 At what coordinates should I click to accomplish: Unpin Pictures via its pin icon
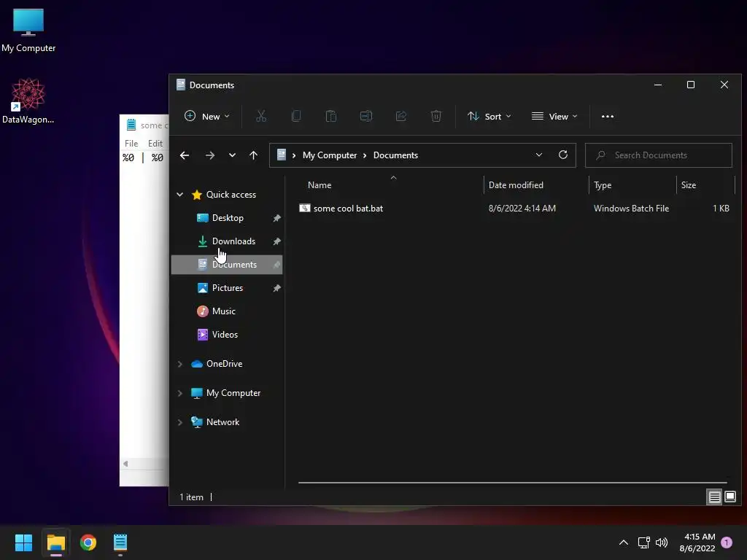[276, 288]
